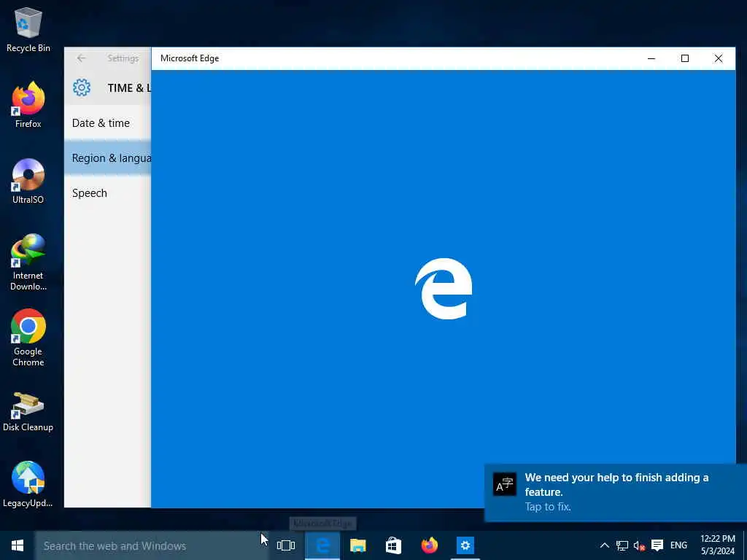This screenshot has height=560, width=747.
Task: Select Microsoft Edge in the taskbar
Action: [322, 545]
